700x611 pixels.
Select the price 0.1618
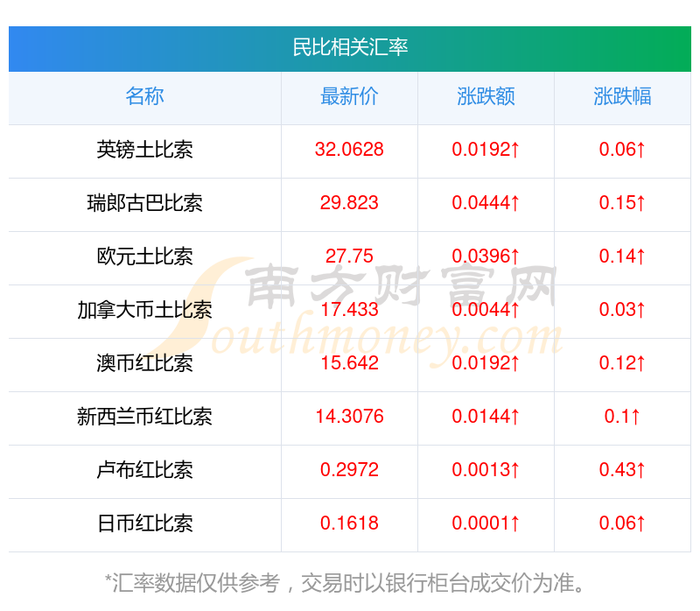pos(349,523)
